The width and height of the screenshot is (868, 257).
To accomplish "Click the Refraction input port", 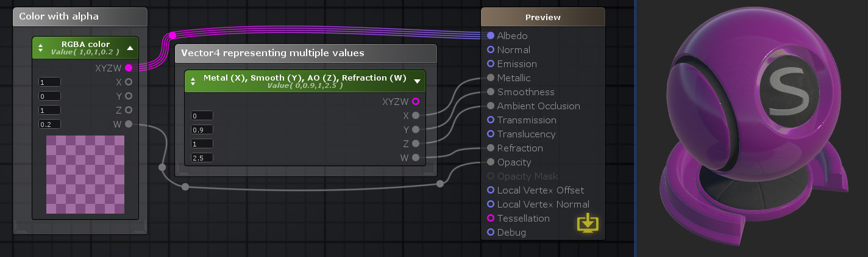I will point(491,148).
